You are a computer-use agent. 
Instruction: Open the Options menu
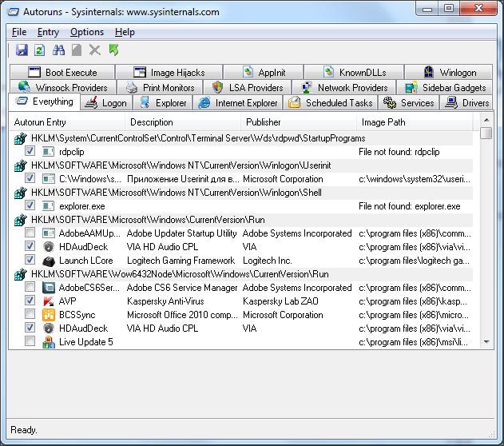[x=87, y=32]
